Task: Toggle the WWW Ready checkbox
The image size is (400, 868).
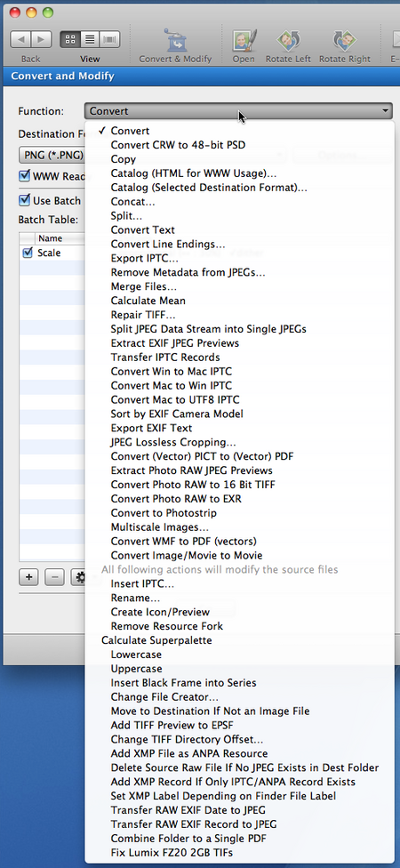Action: 24,176
